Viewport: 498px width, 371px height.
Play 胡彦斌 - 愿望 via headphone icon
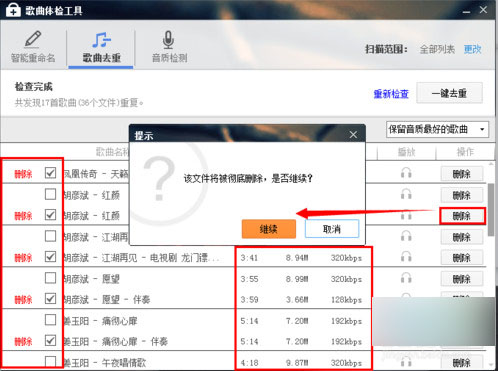(406, 278)
